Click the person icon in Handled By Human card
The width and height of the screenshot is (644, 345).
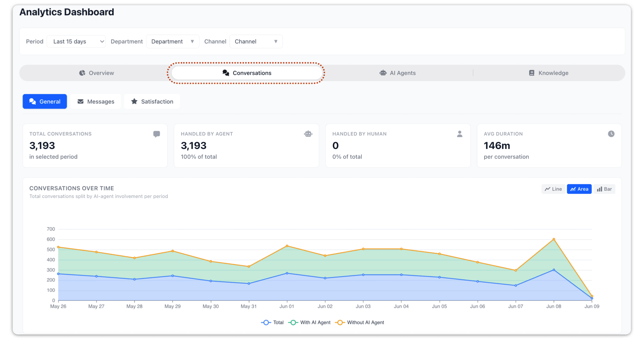click(459, 134)
